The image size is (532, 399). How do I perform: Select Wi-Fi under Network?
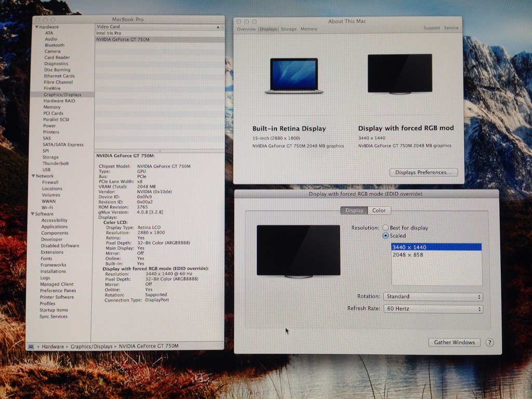pos(47,208)
